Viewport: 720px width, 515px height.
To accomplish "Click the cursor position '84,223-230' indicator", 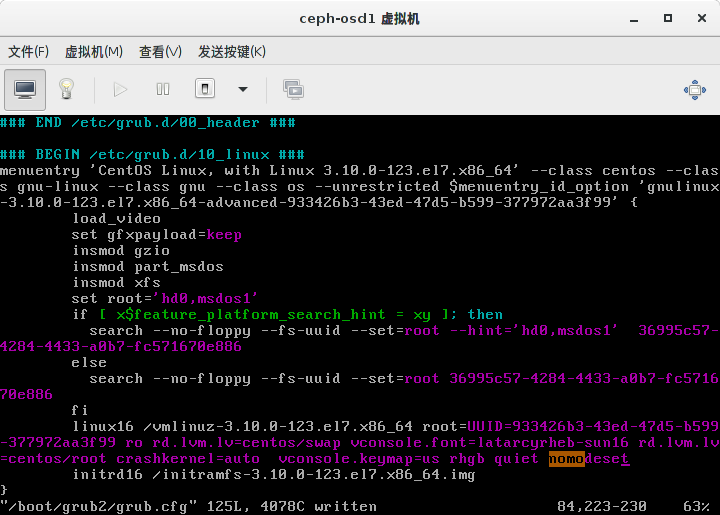I will [602, 506].
